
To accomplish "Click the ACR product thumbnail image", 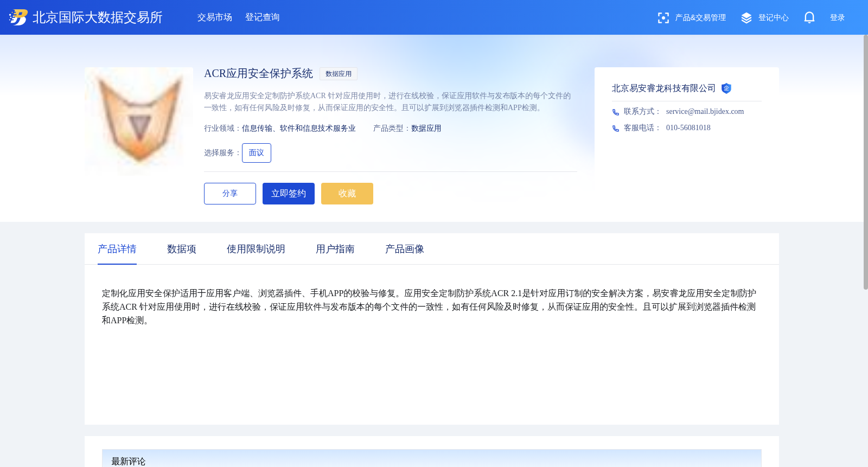I will point(139,121).
